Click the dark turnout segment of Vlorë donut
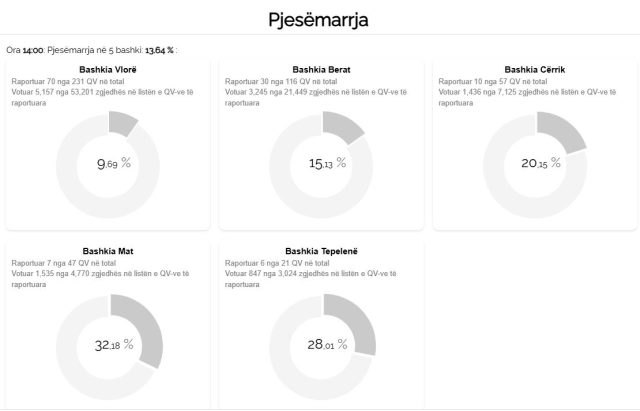640x411 pixels. click(122, 122)
